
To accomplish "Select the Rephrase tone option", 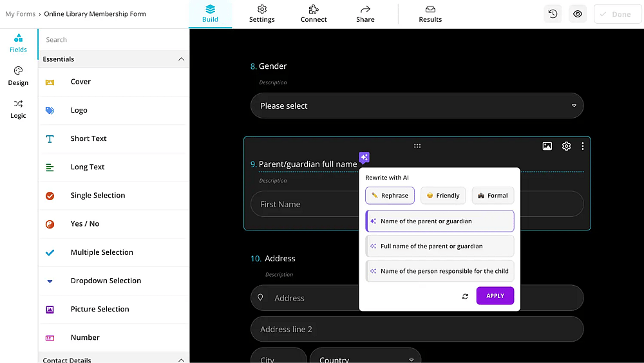I will pyautogui.click(x=390, y=196).
